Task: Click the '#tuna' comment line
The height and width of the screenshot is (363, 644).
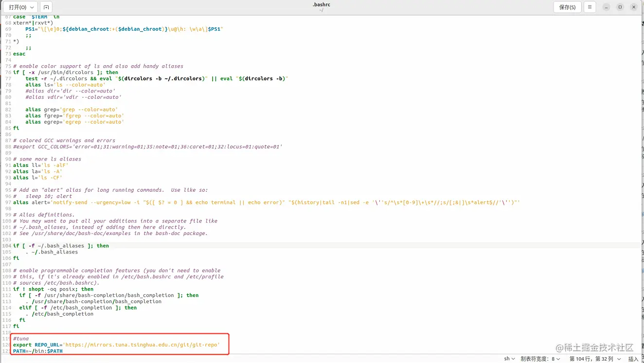Action: 21,339
